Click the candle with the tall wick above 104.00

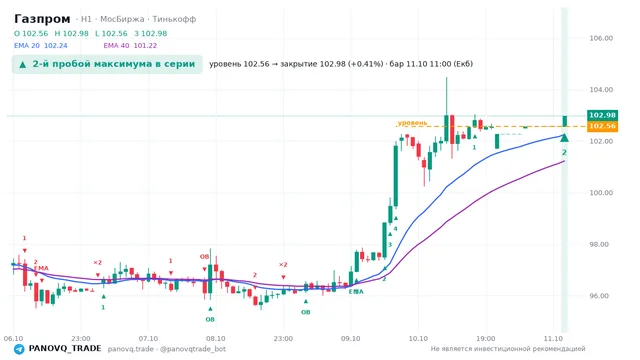(x=447, y=110)
